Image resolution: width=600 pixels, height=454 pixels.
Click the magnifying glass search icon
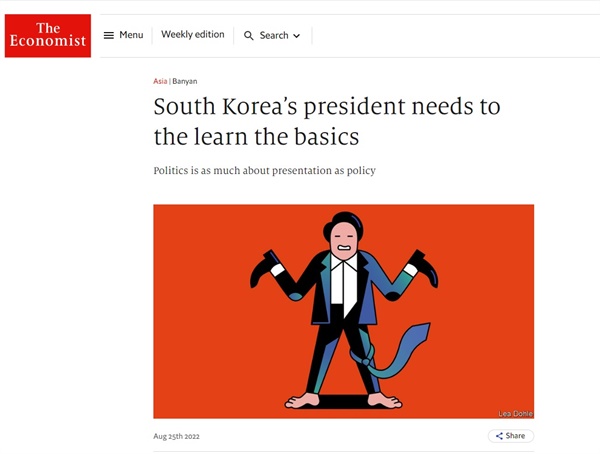(x=248, y=36)
